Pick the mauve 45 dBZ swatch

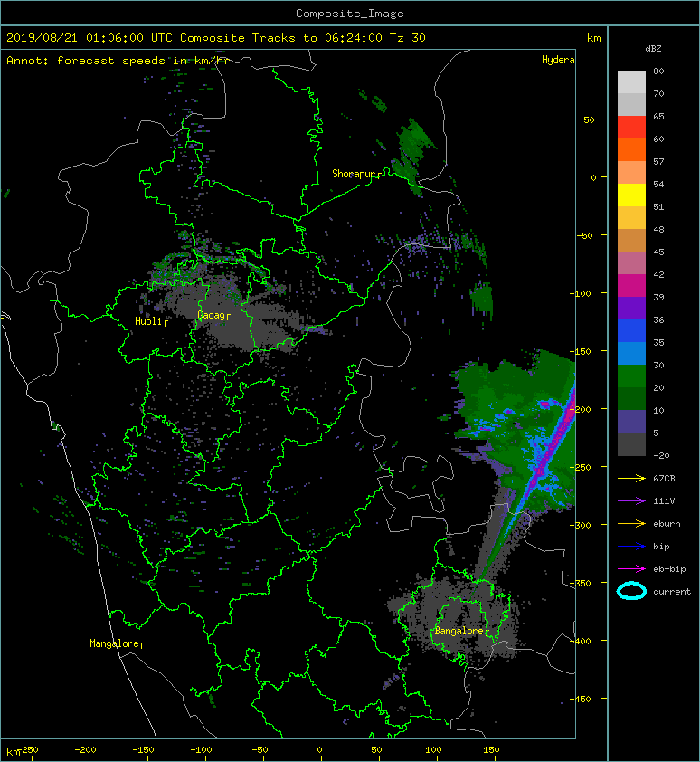(x=631, y=262)
